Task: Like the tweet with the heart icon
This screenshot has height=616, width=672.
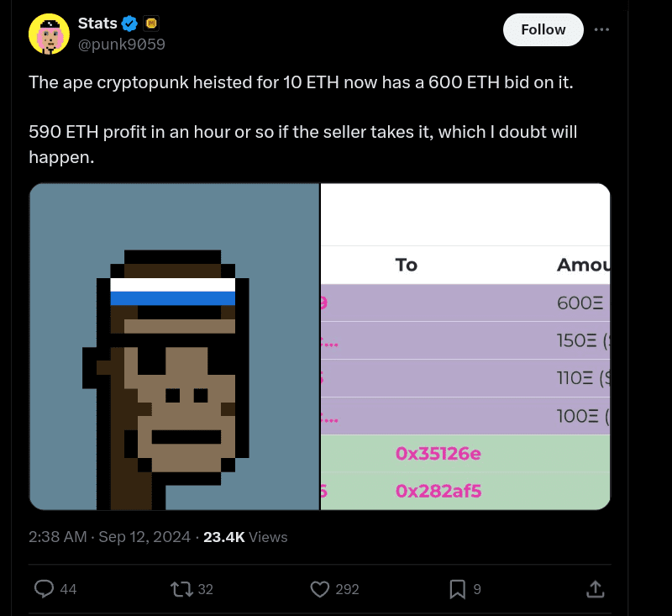Action: click(320, 589)
